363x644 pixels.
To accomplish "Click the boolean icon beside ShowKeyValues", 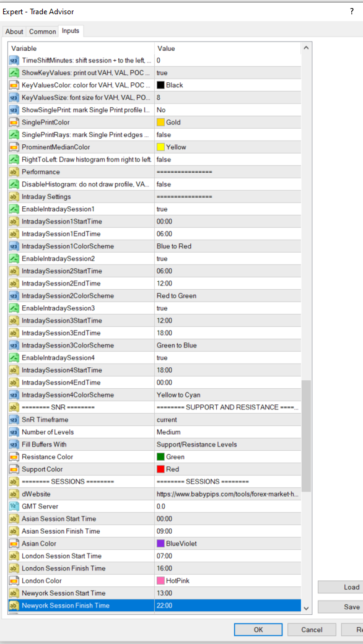I will tap(14, 72).
